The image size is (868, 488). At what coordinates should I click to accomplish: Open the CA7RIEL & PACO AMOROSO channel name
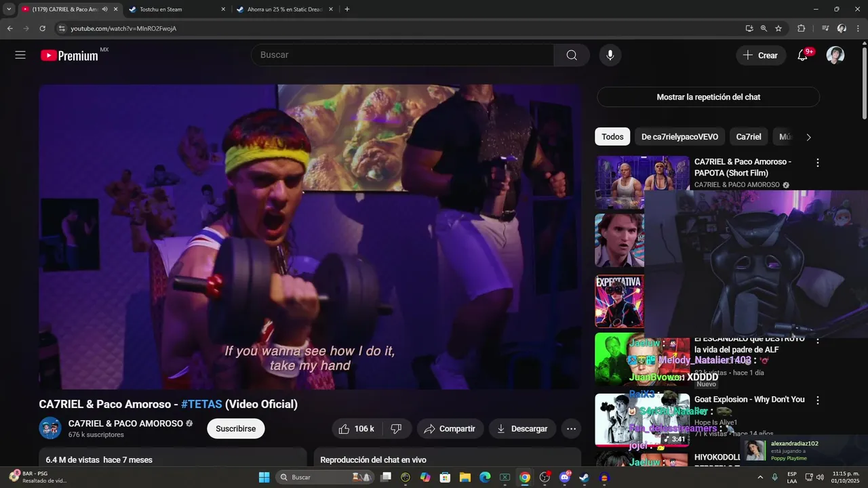(125, 423)
